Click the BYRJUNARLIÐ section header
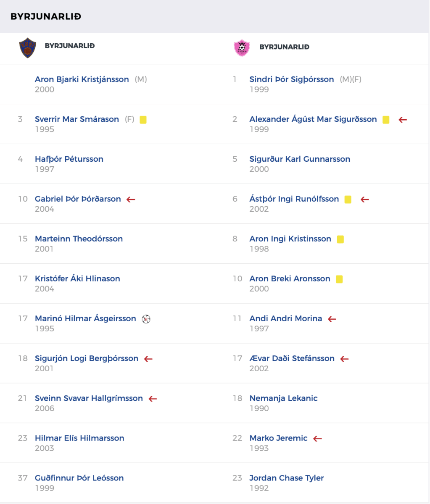 coord(46,16)
